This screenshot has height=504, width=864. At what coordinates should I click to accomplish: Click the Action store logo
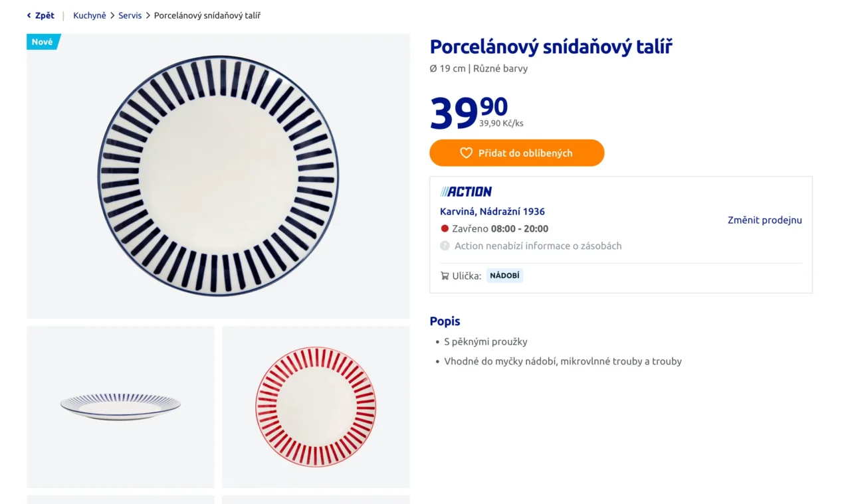(465, 191)
